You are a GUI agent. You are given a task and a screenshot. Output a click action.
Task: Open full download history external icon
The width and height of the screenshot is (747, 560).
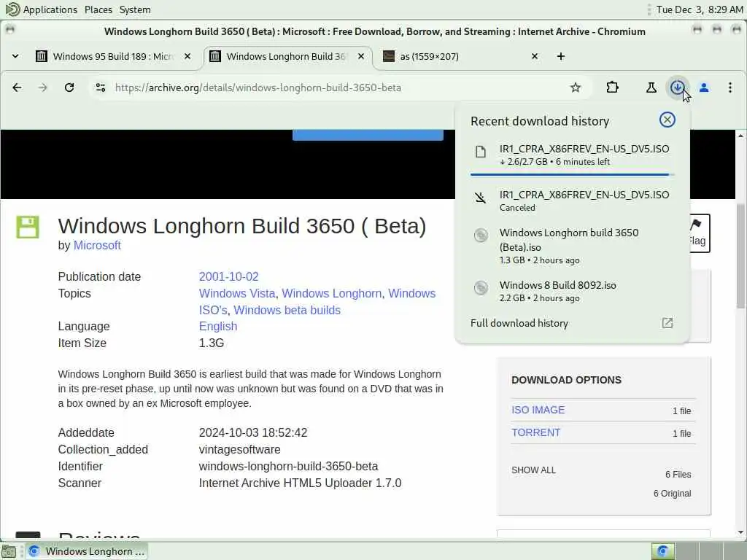[667, 323]
